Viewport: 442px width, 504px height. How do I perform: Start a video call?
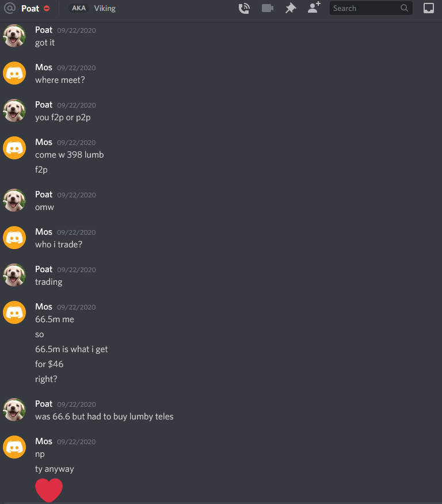pyautogui.click(x=268, y=8)
